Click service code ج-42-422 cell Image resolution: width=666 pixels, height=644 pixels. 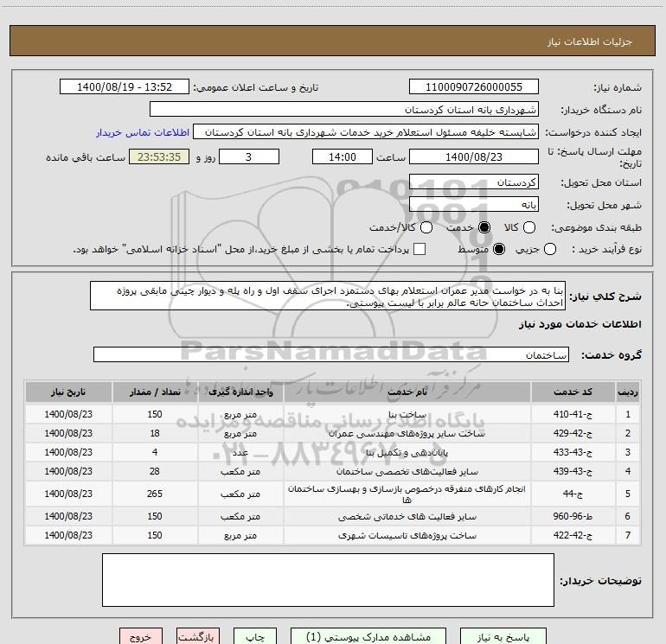click(573, 535)
